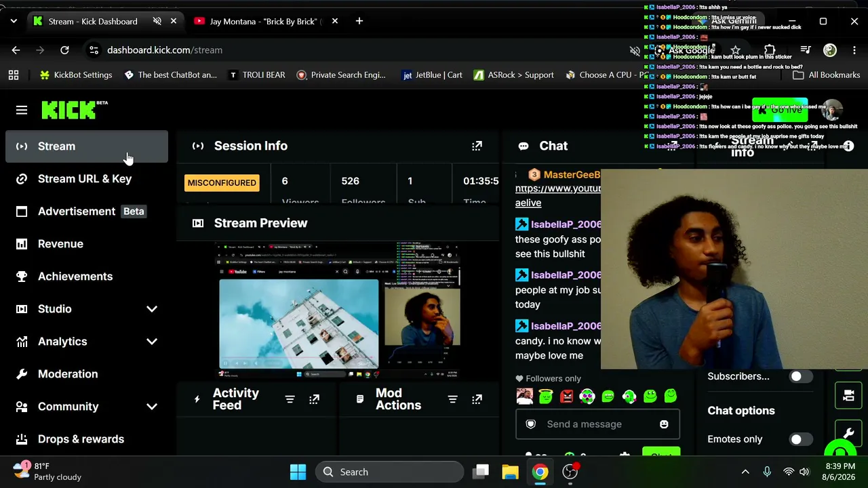
Task: Open the taskbar volume control
Action: [x=804, y=472]
